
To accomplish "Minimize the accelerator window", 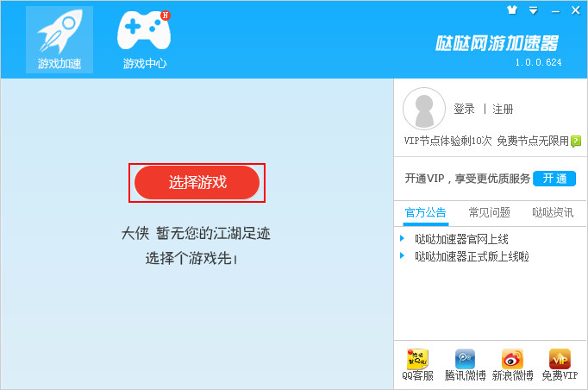I will [555, 11].
